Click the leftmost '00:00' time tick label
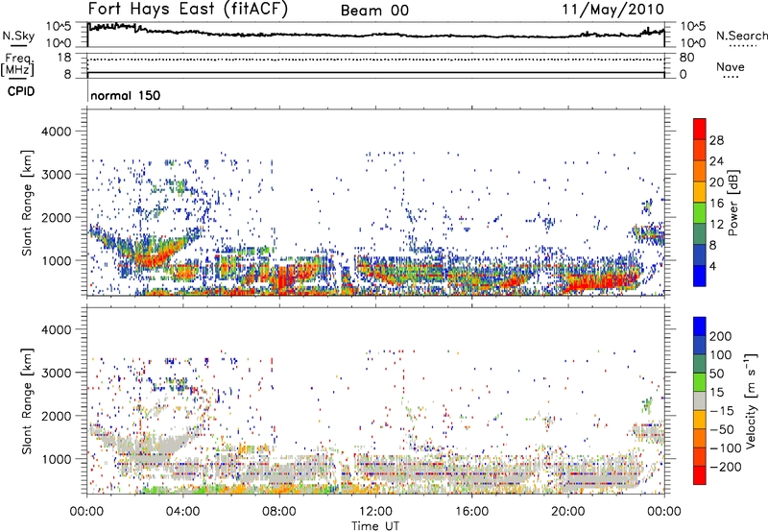This screenshot has width=768, height=532. 86,512
